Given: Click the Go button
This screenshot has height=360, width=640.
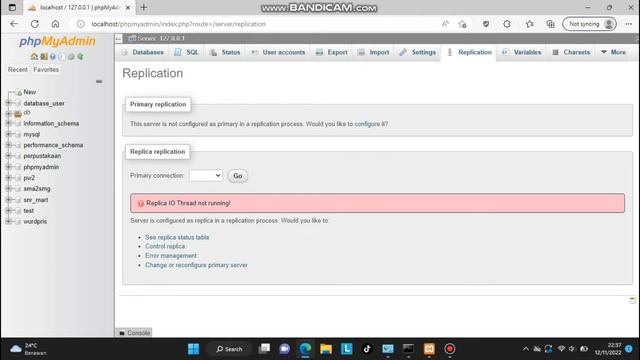Looking at the screenshot, I should click(x=238, y=176).
